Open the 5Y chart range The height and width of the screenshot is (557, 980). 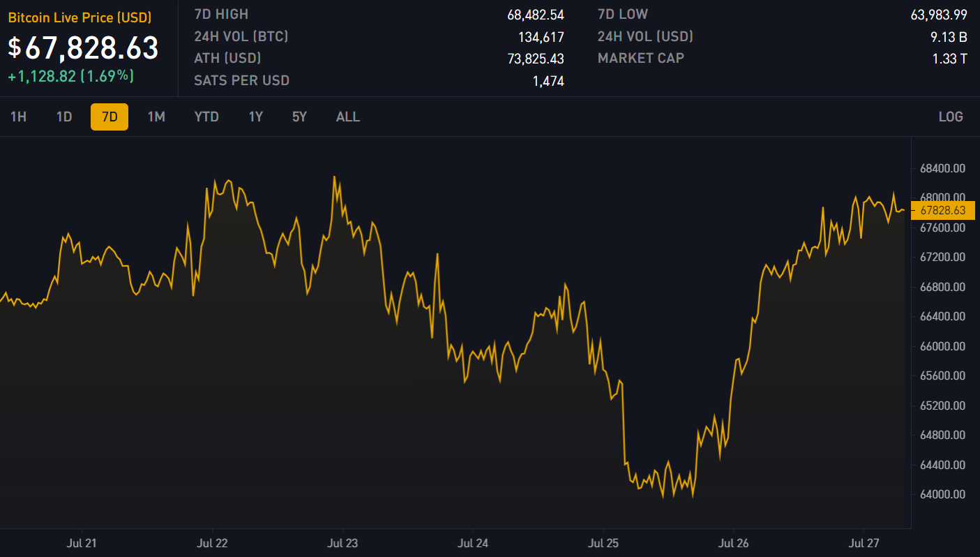pyautogui.click(x=299, y=117)
